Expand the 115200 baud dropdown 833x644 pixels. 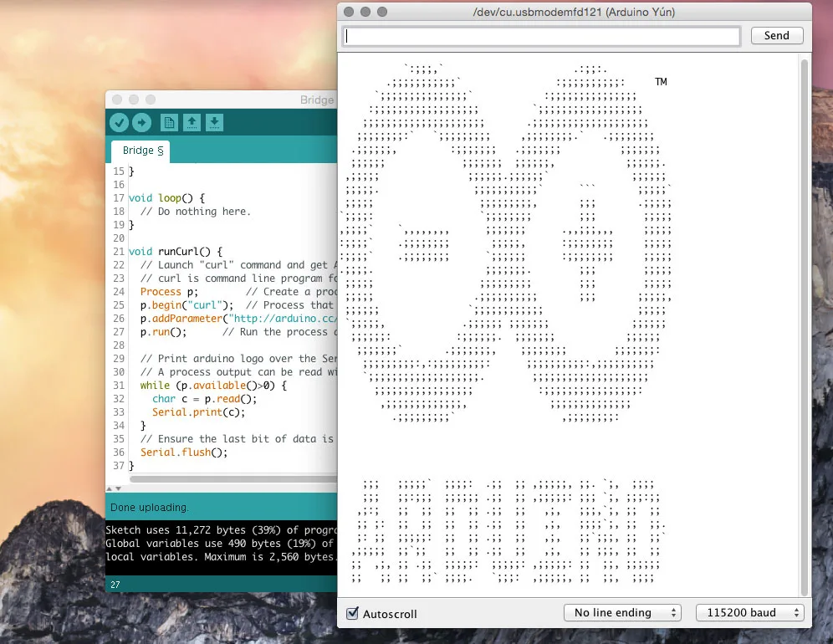coord(749,613)
